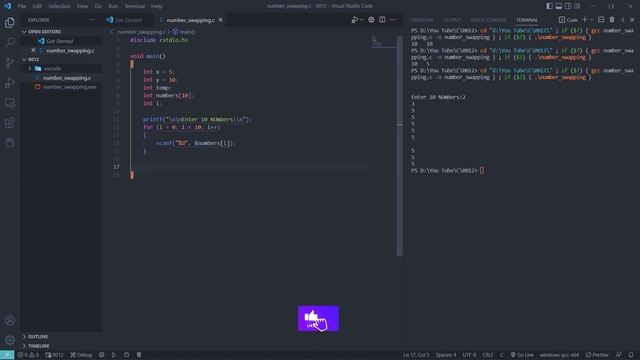
Task: Create a new terminal with plus icon
Action: coord(584,20)
